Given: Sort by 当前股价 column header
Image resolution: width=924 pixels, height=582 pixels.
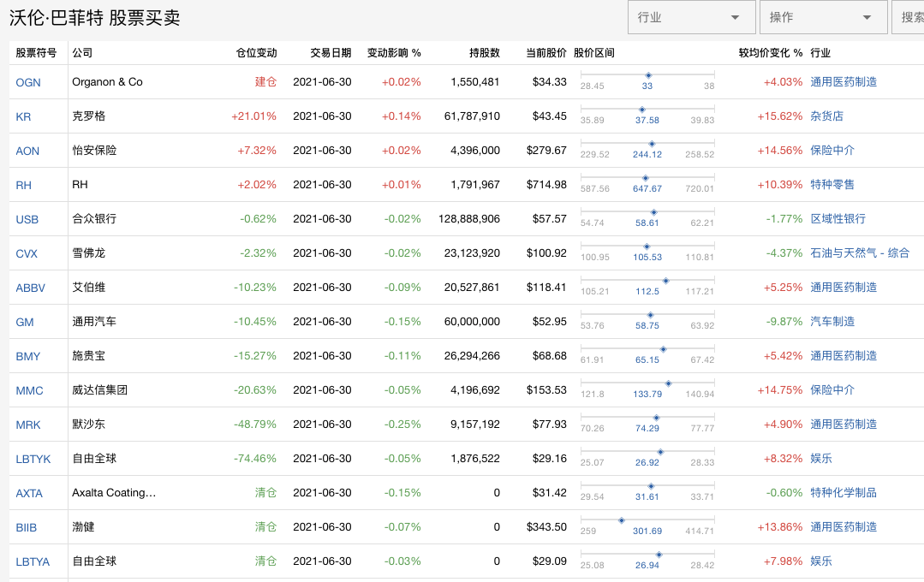Looking at the screenshot, I should tap(545, 53).
